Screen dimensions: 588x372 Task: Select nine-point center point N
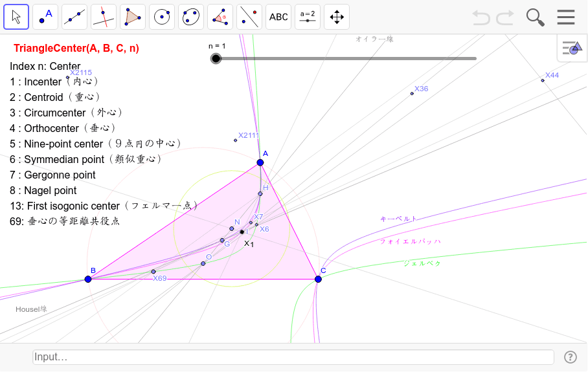(x=232, y=228)
